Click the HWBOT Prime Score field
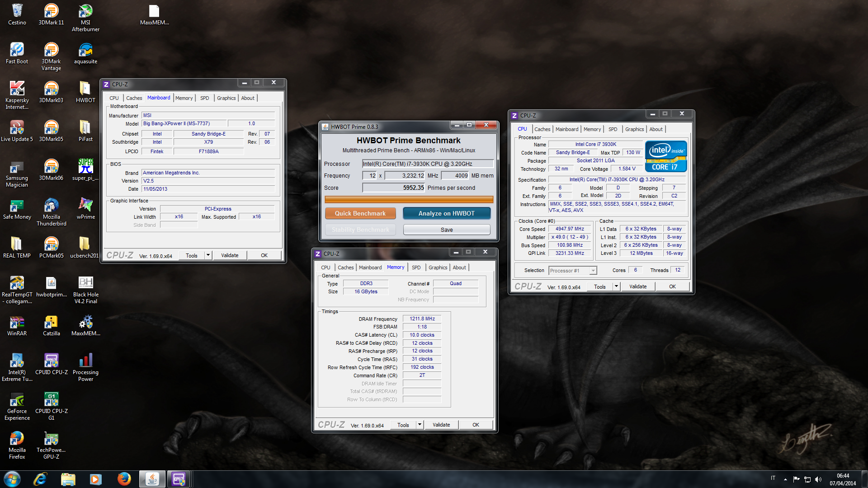Viewport: 868px width, 488px height. coord(393,188)
